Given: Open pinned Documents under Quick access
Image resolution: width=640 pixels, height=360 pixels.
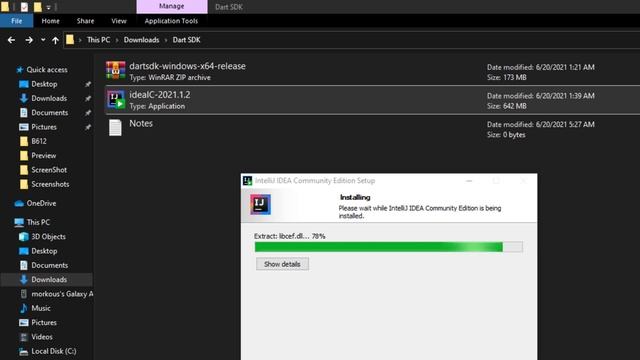Looking at the screenshot, I should click(49, 113).
